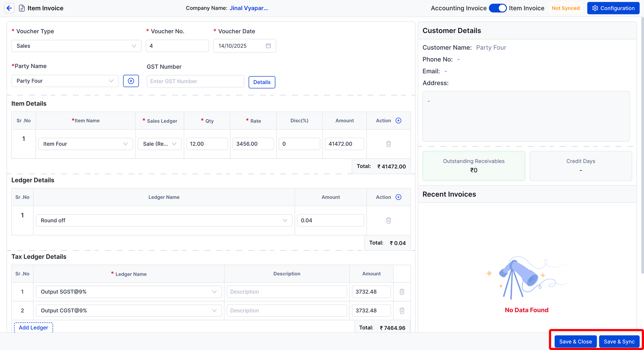Click Save & Sync
Screen dimensions: 644x350
point(619,342)
